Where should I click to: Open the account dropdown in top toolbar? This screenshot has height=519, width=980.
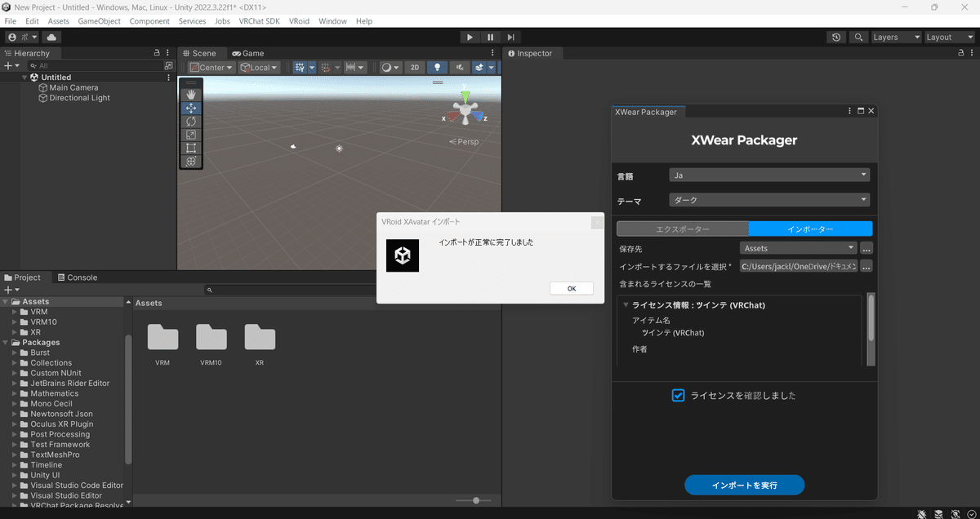point(22,37)
